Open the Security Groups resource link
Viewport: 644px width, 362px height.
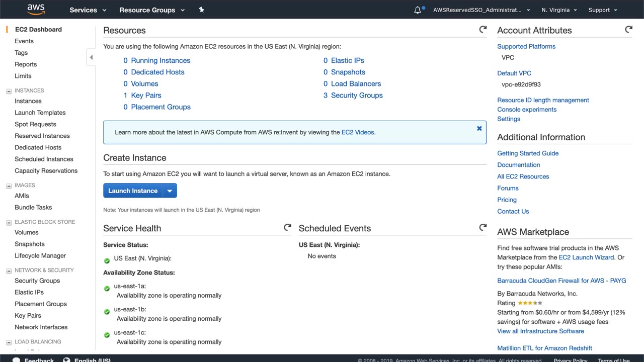tap(357, 96)
